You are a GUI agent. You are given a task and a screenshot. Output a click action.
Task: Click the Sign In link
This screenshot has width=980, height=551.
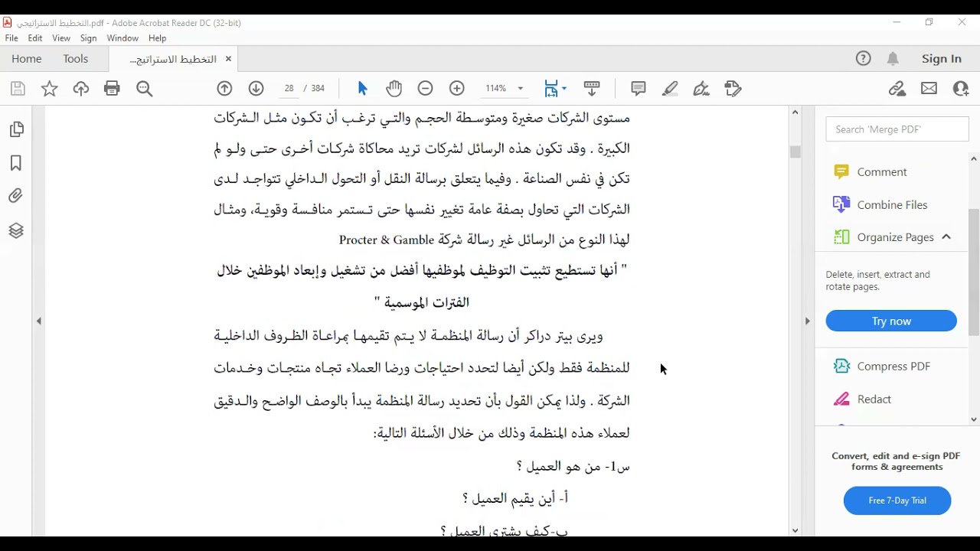[942, 59]
